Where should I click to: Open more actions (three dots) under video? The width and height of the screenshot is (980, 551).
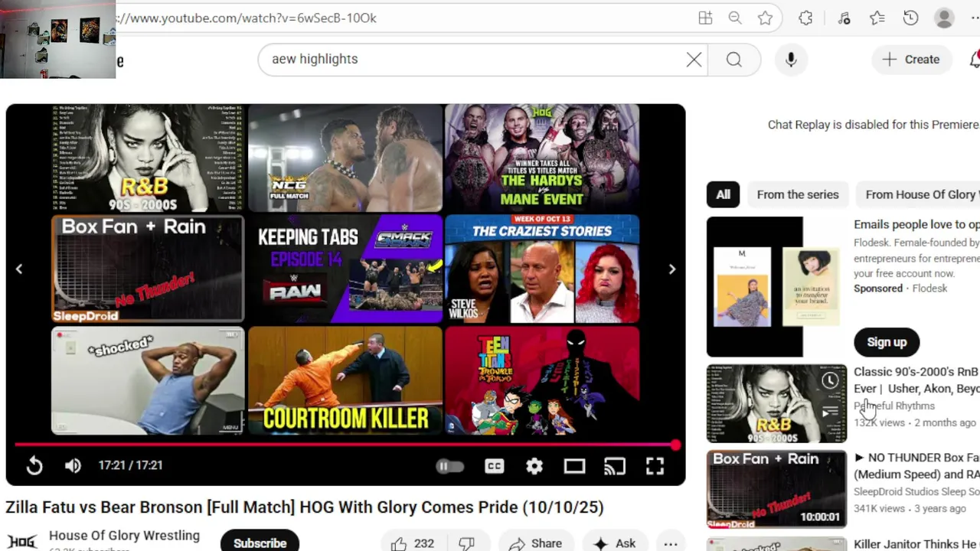(x=671, y=543)
